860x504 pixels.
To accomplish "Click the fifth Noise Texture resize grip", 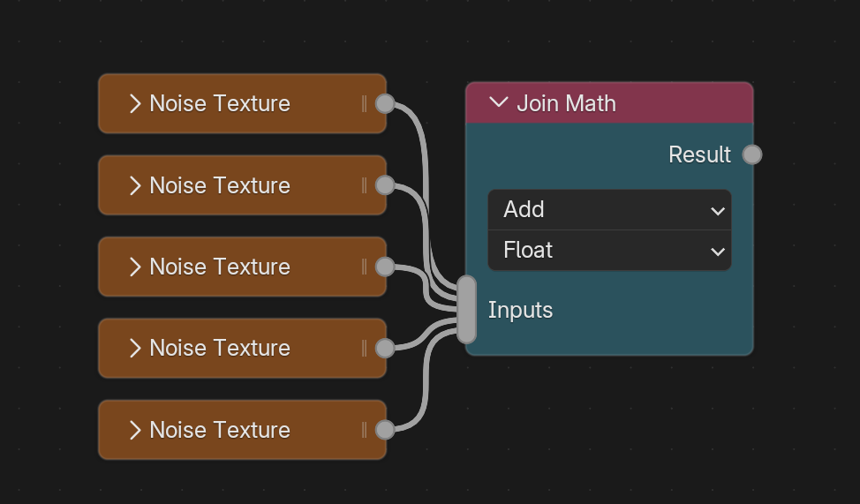I will click(364, 430).
